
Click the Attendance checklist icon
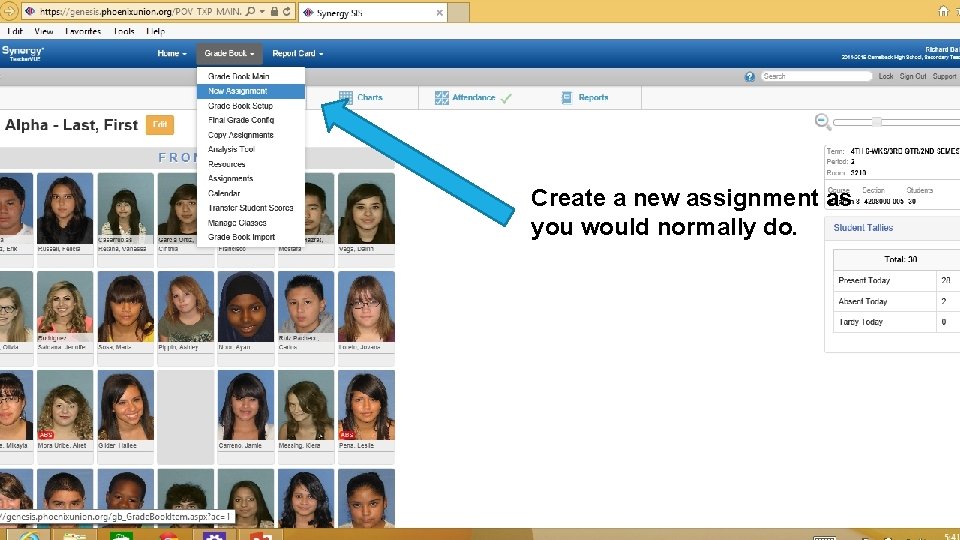[x=441, y=98]
